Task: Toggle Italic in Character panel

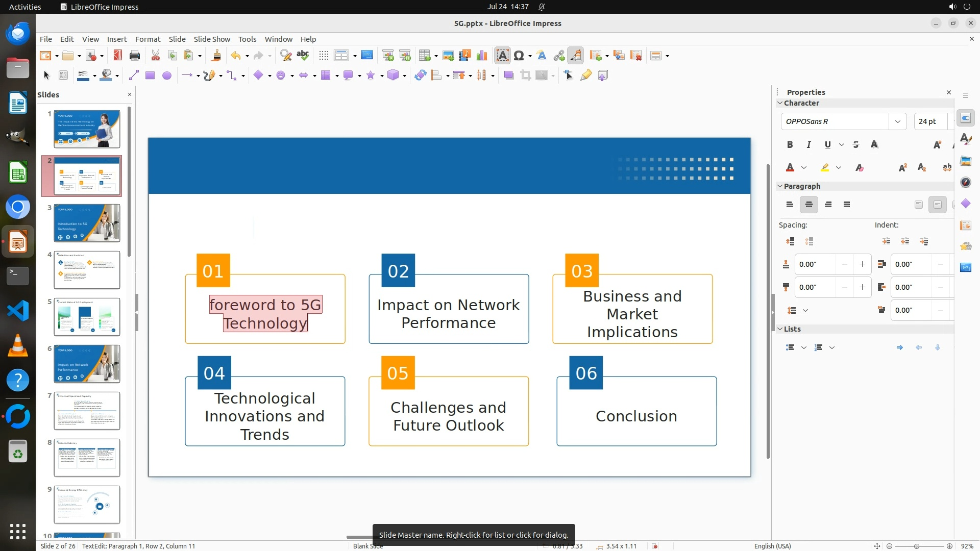Action: point(808,144)
